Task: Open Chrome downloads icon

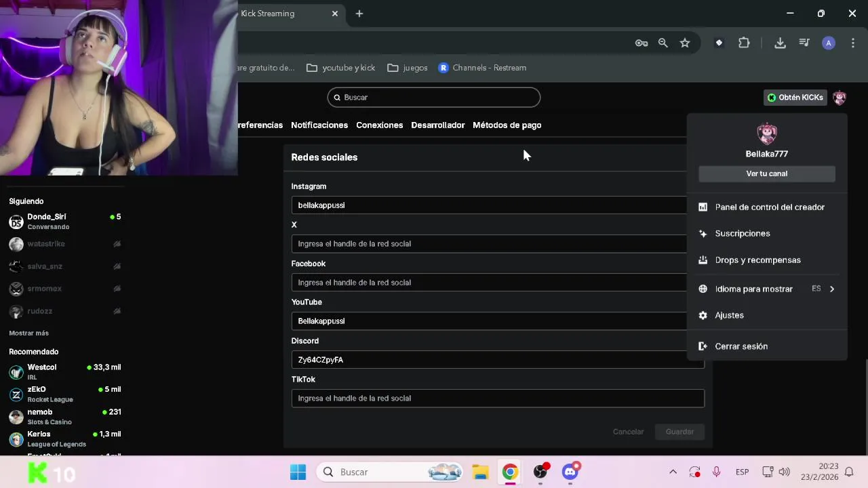Action: point(780,43)
